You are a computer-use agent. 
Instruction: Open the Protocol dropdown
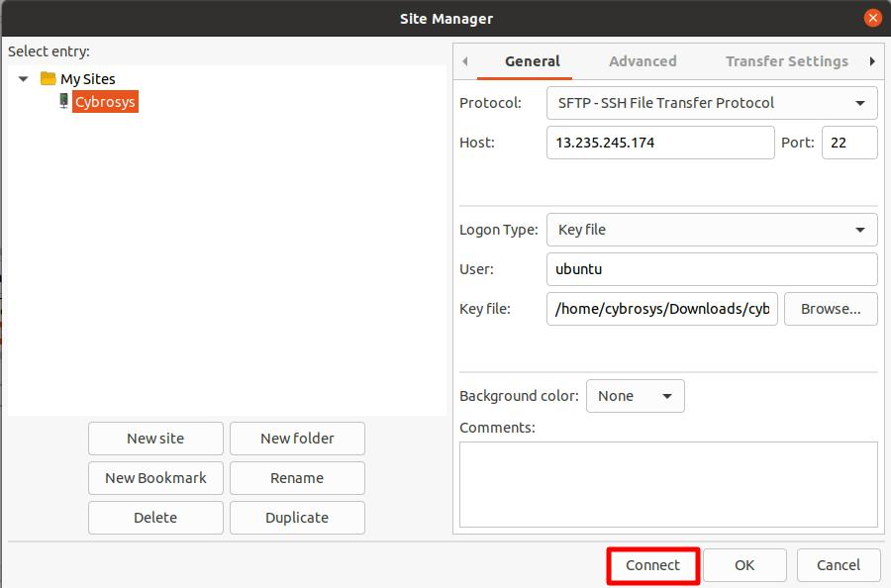pyautogui.click(x=712, y=102)
